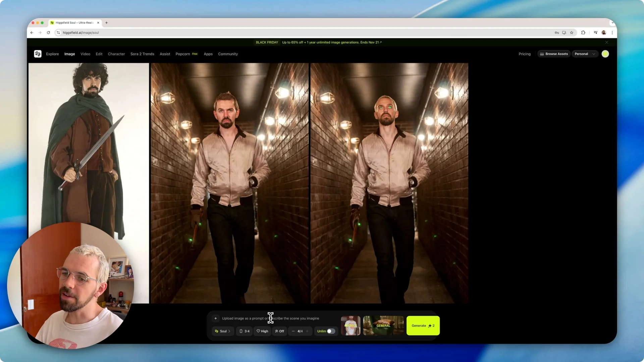Image resolution: width=644 pixels, height=362 pixels.
Task: Click the Generate button
Action: (421, 325)
